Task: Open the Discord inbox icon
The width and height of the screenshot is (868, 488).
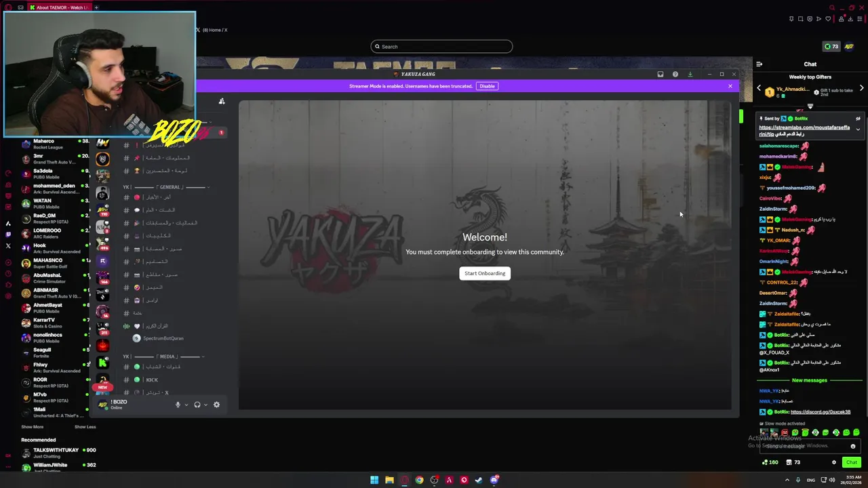Action: click(660, 74)
